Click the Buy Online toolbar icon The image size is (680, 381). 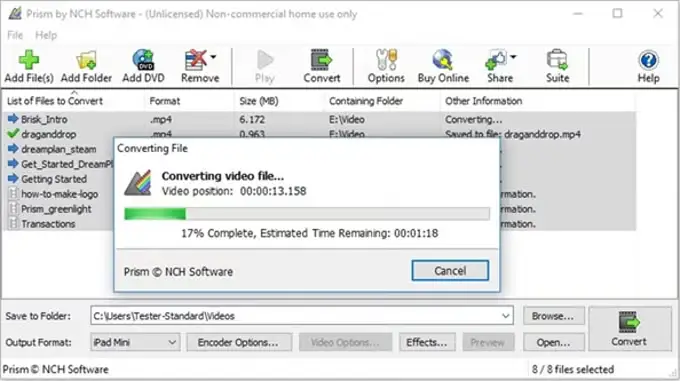[x=443, y=66]
